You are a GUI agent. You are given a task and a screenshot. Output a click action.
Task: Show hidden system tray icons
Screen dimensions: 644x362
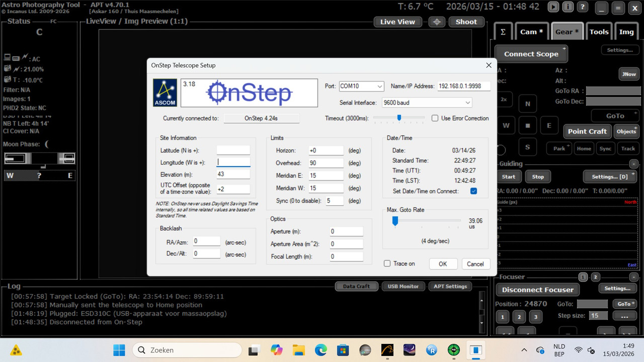(524, 350)
